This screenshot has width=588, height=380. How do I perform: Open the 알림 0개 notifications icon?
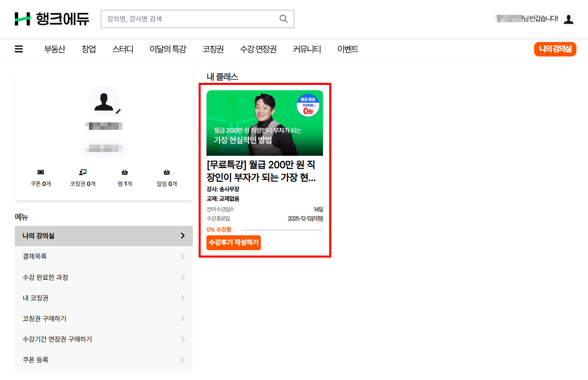(x=167, y=172)
